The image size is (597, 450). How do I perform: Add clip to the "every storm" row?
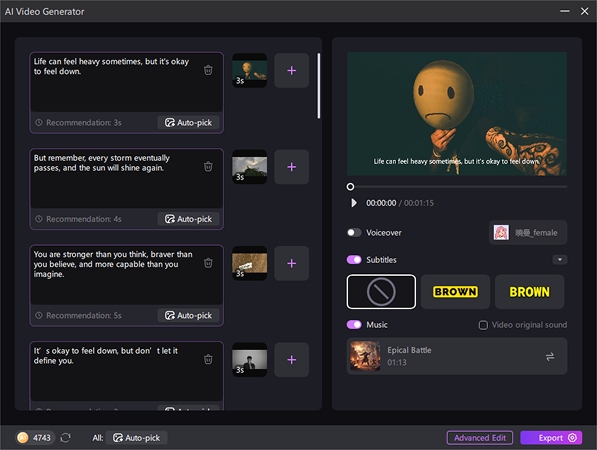coord(292,167)
